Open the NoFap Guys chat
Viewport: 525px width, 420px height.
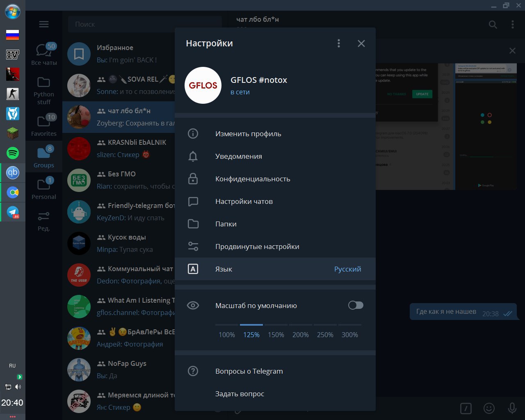pyautogui.click(x=119, y=370)
